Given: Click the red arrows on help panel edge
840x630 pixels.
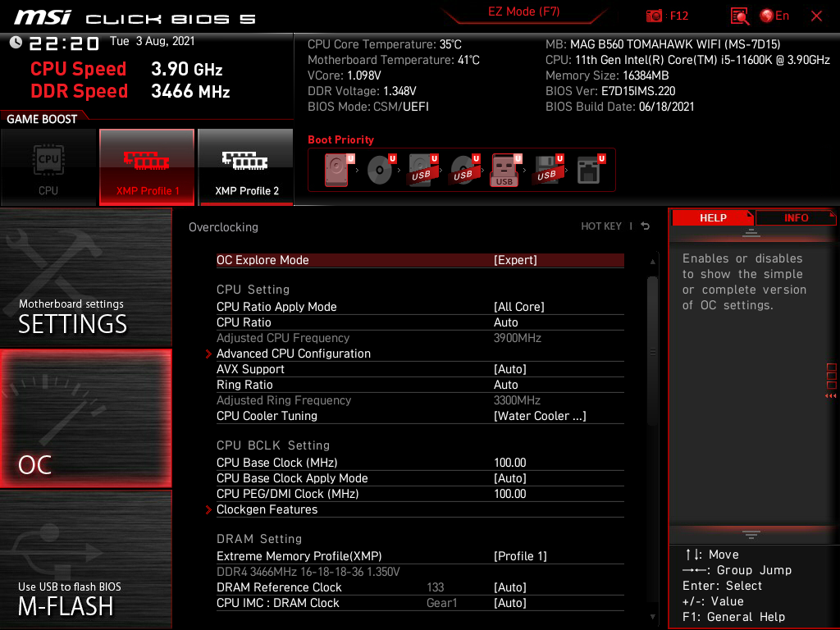Looking at the screenshot, I should point(830,396).
